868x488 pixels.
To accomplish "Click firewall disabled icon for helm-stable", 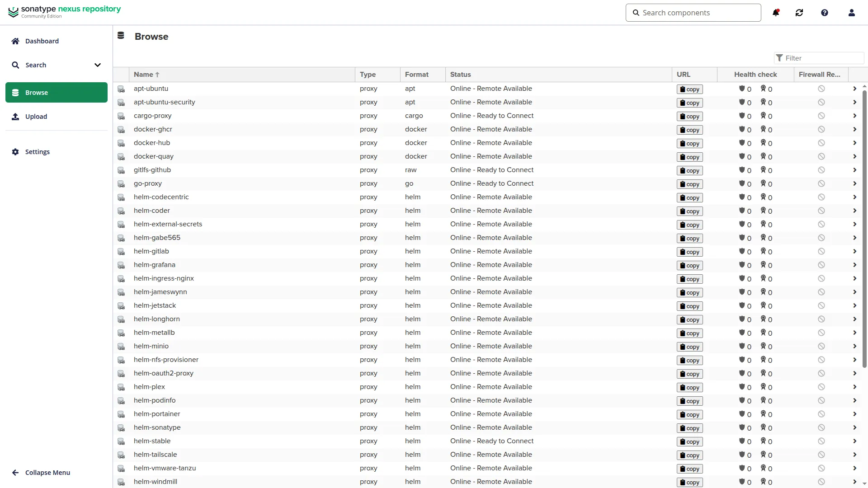I will [x=821, y=441].
